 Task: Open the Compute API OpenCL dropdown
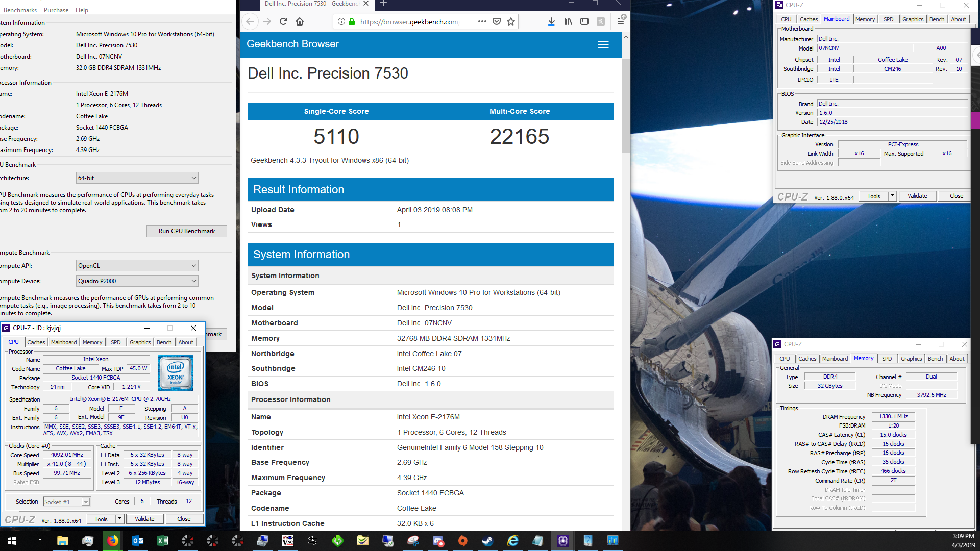[137, 266]
